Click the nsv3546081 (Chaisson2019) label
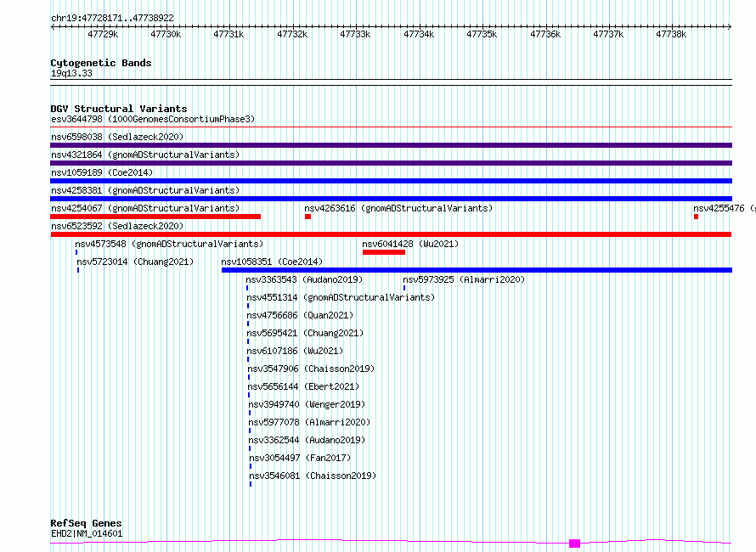This screenshot has height=552, width=756. 313,476
